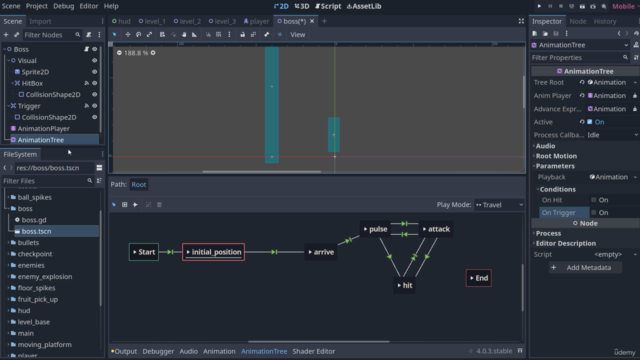
Task: Play the project
Action: tap(539, 6)
